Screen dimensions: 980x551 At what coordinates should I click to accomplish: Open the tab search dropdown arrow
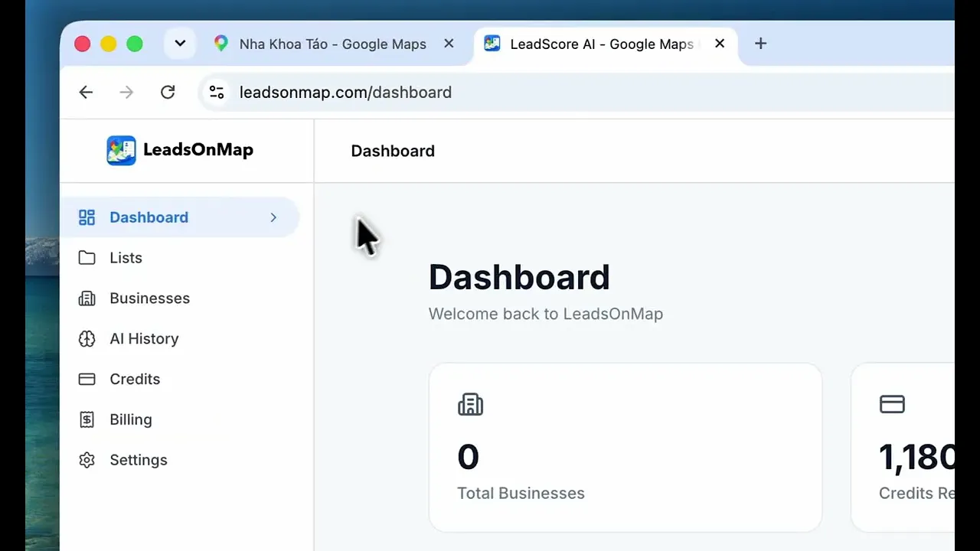point(180,44)
